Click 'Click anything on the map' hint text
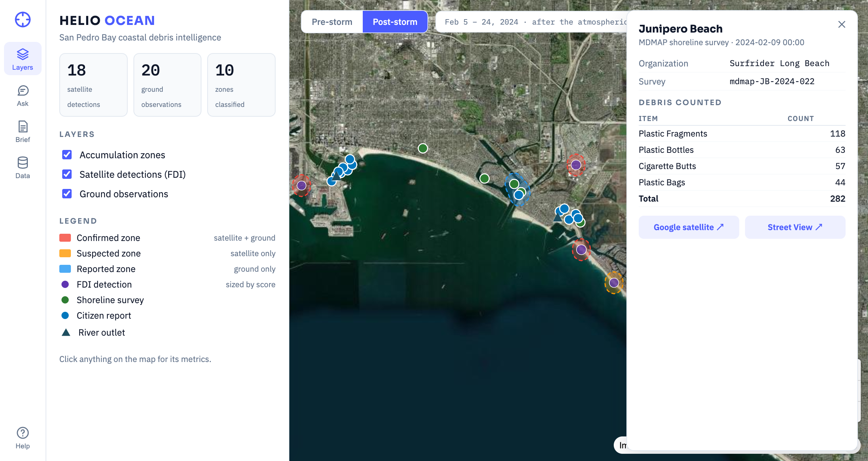The height and width of the screenshot is (461, 868). [135, 359]
